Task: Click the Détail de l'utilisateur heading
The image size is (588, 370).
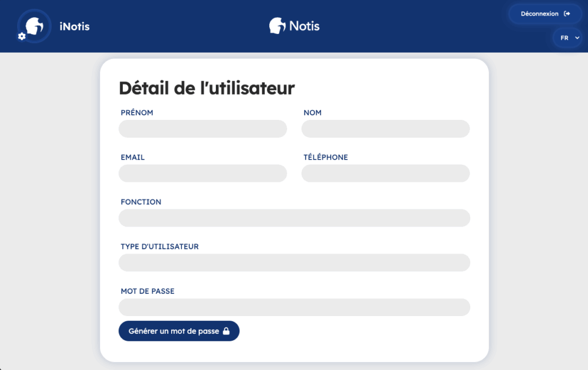Action: coord(207,88)
